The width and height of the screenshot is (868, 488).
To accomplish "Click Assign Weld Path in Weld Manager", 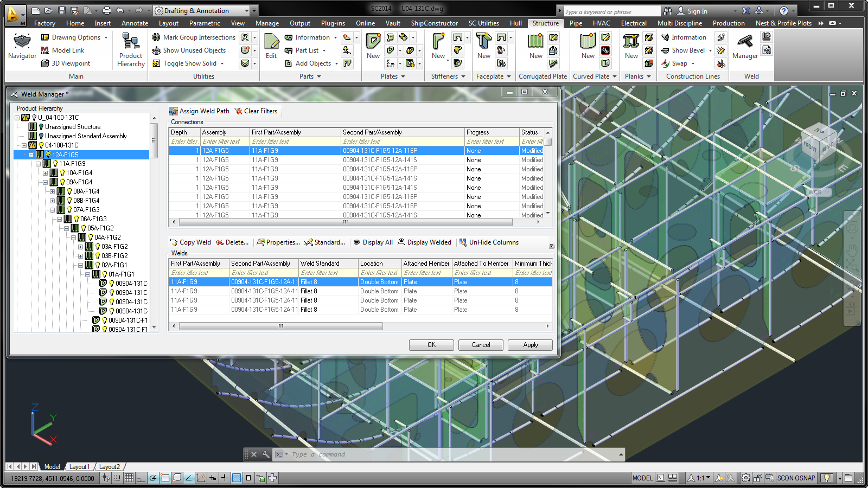I will click(x=199, y=111).
